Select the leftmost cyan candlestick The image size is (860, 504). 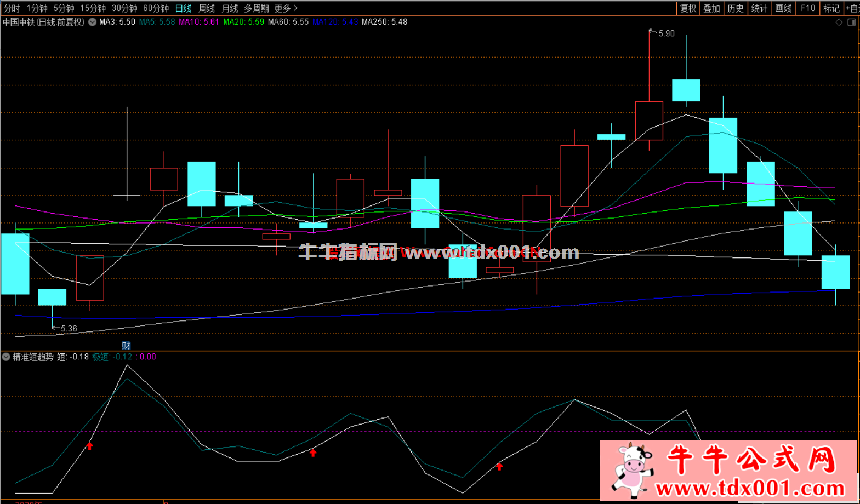coord(15,264)
